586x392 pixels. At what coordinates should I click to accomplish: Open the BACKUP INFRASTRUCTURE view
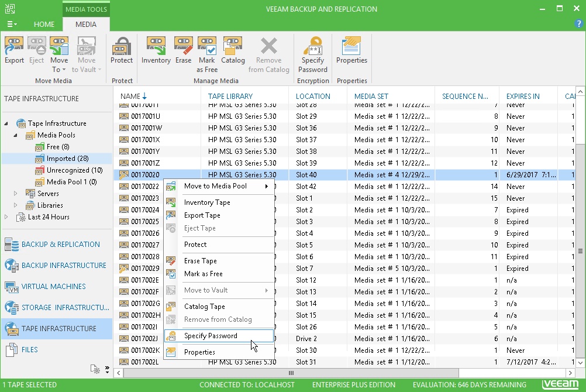click(56, 265)
